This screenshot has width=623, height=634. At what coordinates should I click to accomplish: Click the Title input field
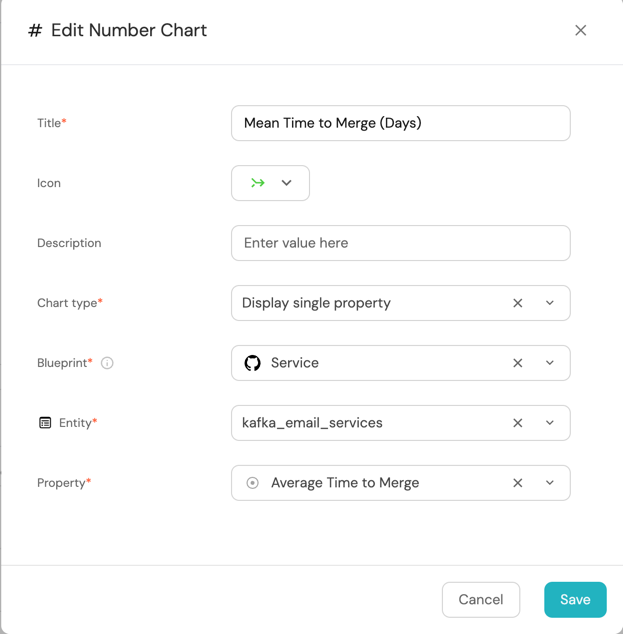tap(400, 123)
